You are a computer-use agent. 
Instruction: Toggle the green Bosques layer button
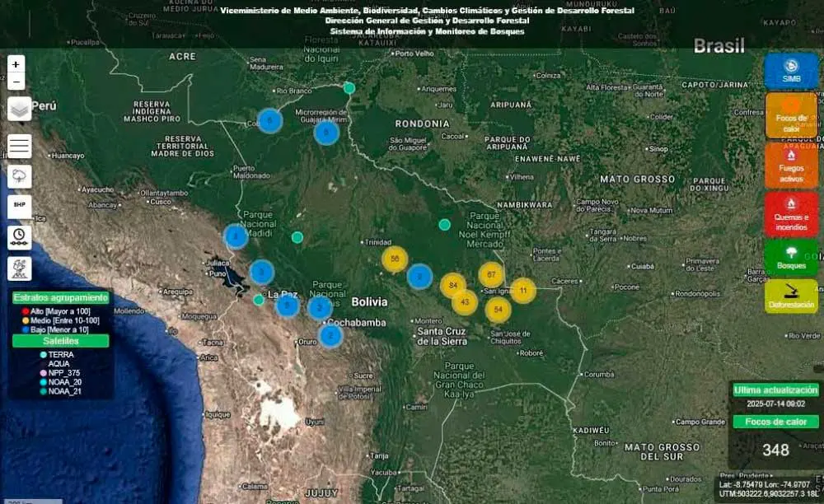tap(791, 257)
